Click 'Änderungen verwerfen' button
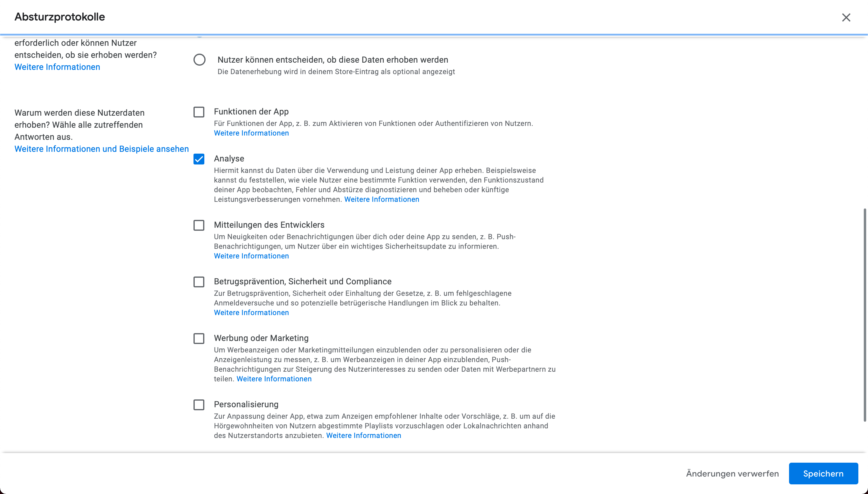This screenshot has height=494, width=868. [x=732, y=474]
